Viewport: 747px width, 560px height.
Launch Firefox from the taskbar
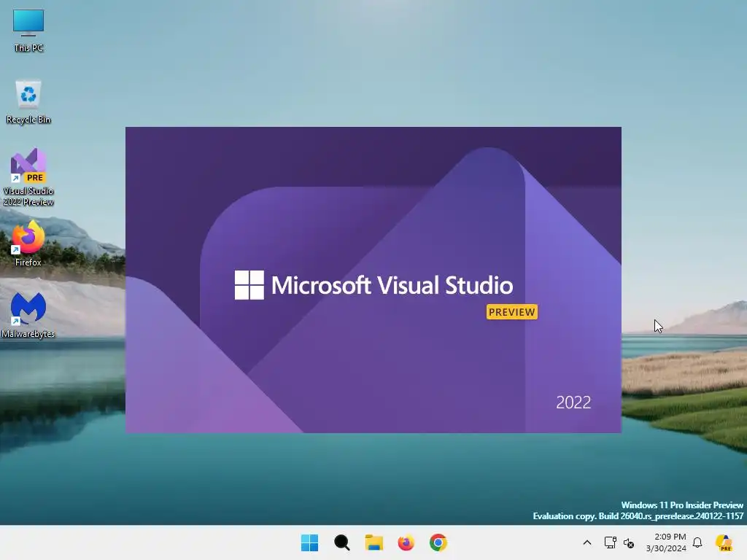406,542
